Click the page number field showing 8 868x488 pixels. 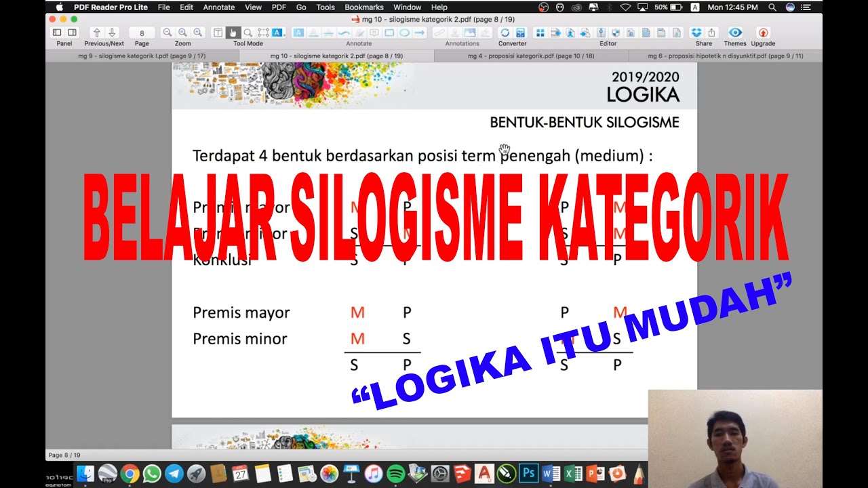tap(142, 33)
